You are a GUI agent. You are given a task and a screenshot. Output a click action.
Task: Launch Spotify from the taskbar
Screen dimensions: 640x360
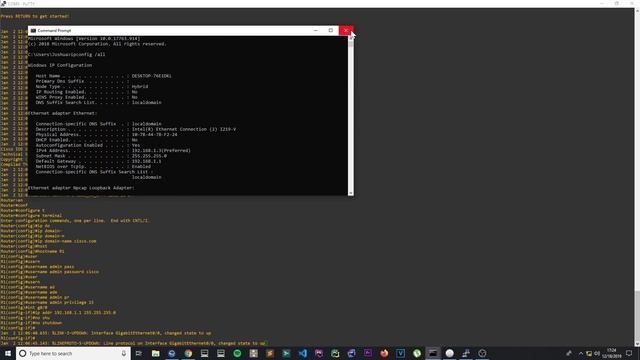237,353
